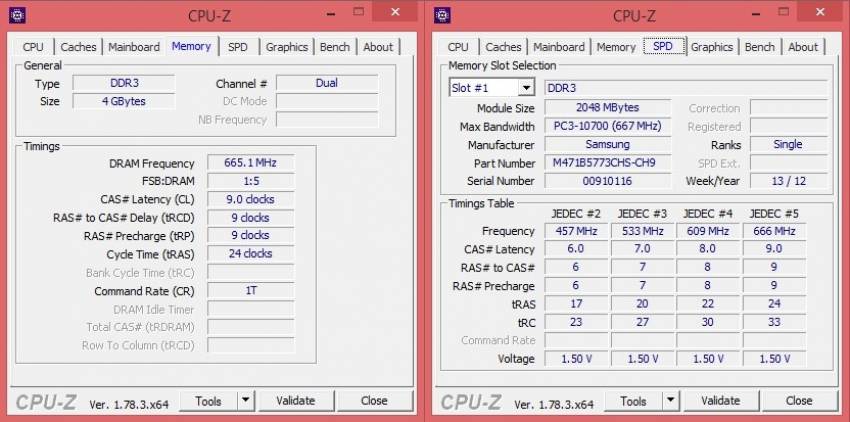Click Tools button in left window

(x=209, y=401)
